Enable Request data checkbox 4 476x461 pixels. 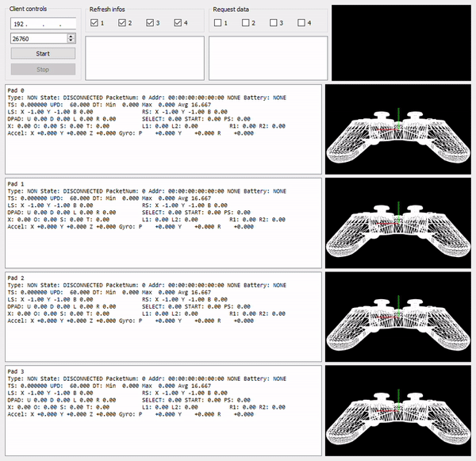(x=301, y=22)
